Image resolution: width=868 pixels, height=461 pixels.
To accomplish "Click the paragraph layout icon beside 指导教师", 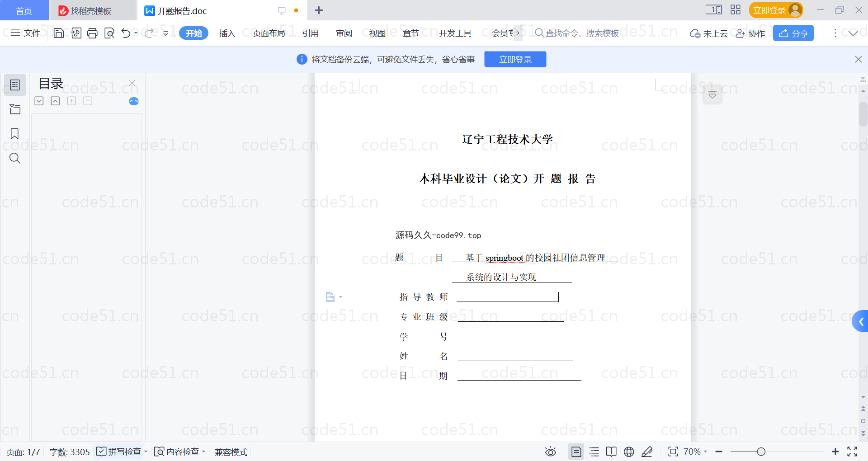I will [330, 297].
